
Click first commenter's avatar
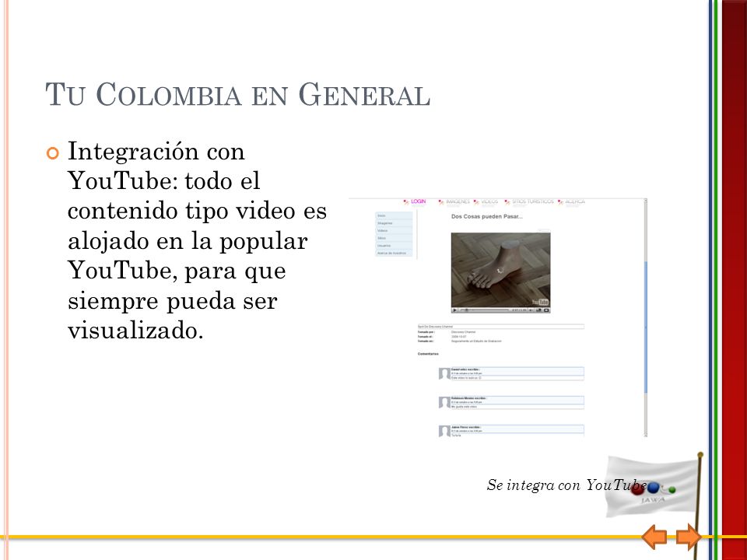(444, 373)
